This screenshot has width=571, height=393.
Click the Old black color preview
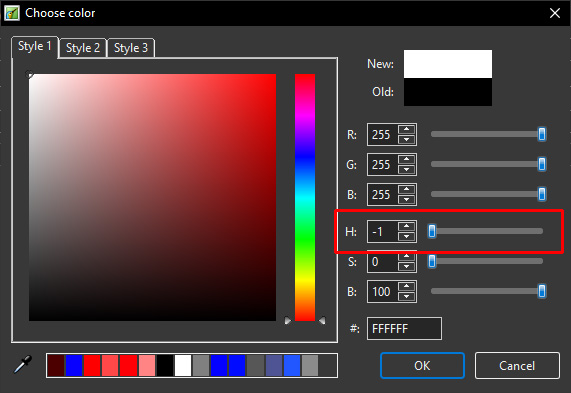pyautogui.click(x=448, y=92)
